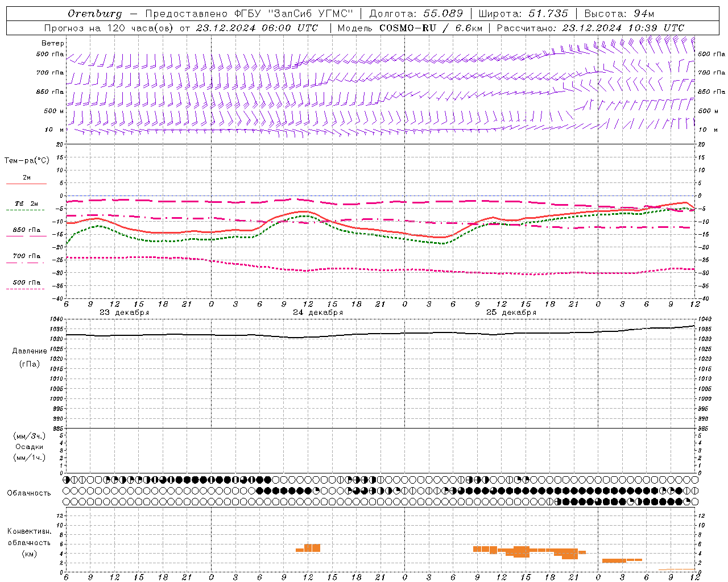Click the Конвективн. panel label
This screenshot has width=728, height=582.
point(30,531)
